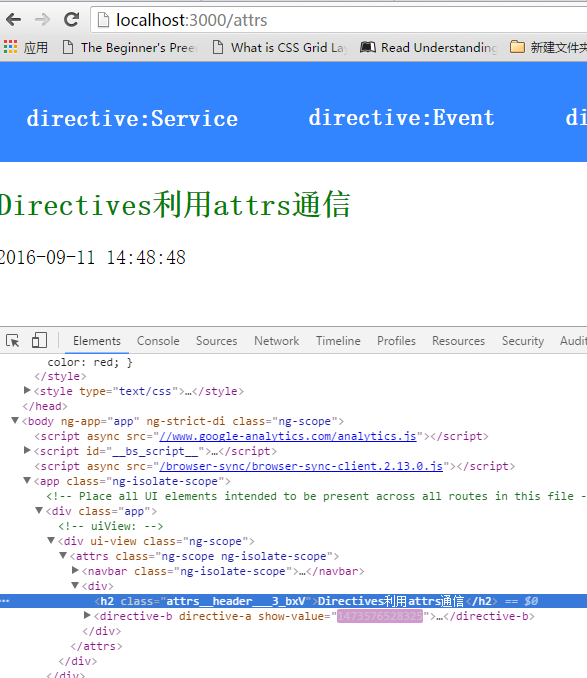This screenshot has height=678, width=587.
Task: Open the 新建文件夹 bookmark folder
Action: pos(548,47)
